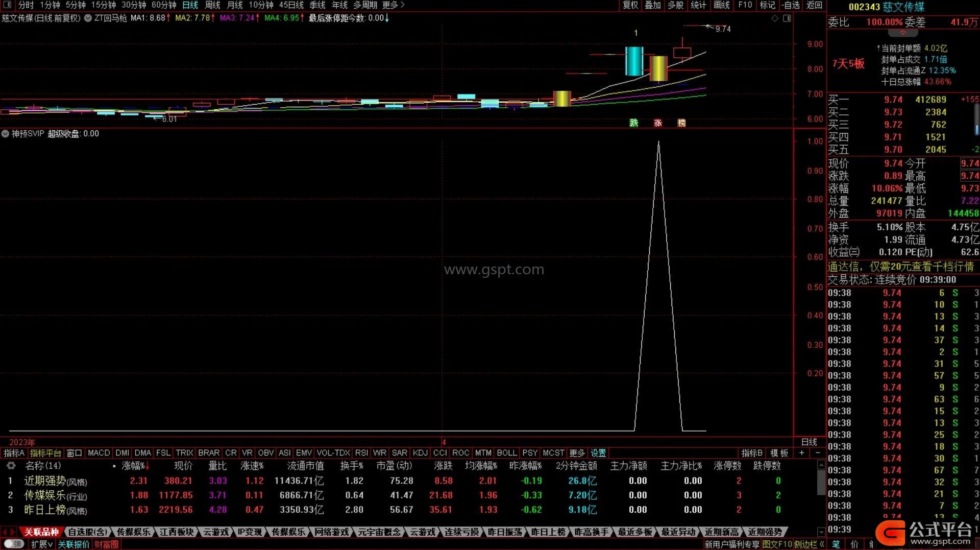Image resolution: width=980 pixels, height=550 pixels.
Task: Open the 多股 multi-stock view
Action: 675,5
